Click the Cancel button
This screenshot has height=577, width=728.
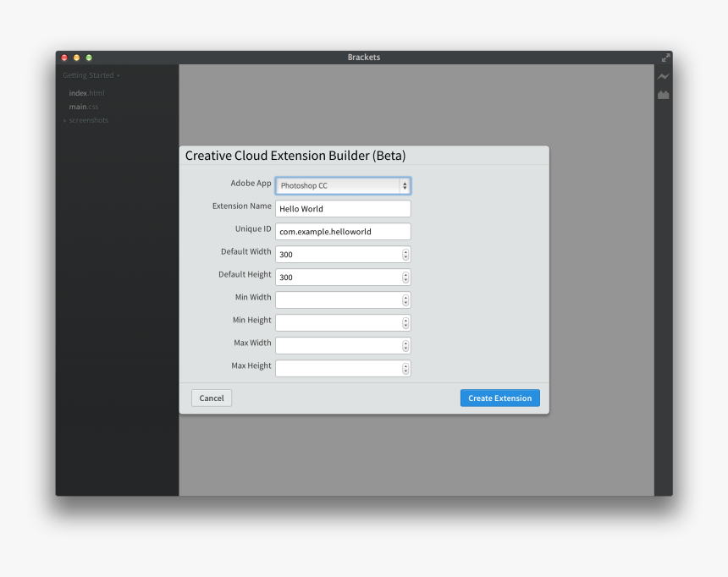click(x=211, y=398)
